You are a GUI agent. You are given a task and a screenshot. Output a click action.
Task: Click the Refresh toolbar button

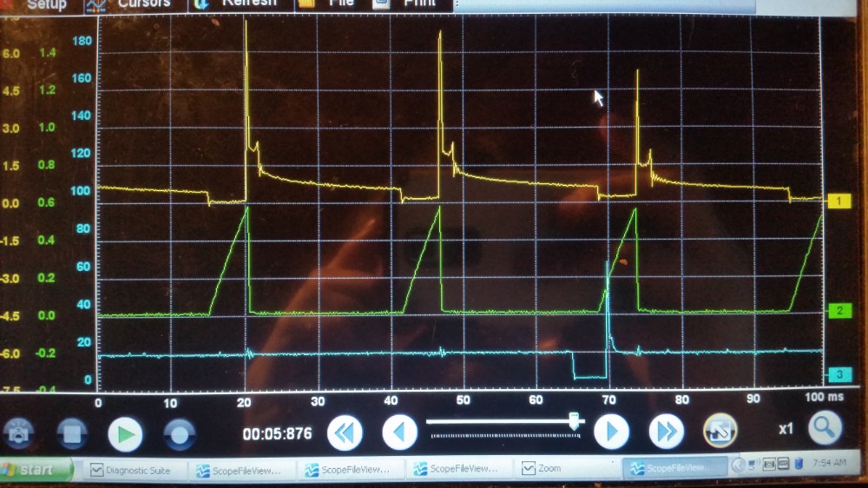coord(239,3)
